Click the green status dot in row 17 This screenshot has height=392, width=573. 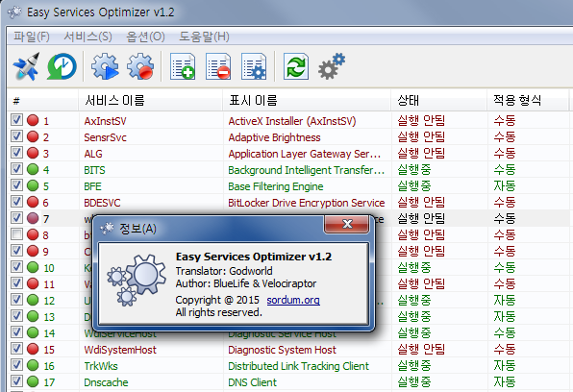[x=33, y=381]
